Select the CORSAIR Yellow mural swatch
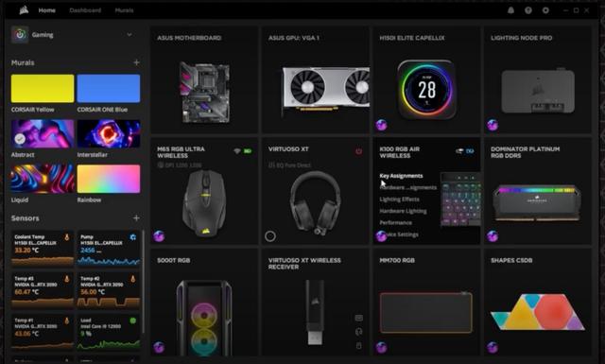The width and height of the screenshot is (605, 364). coord(43,88)
